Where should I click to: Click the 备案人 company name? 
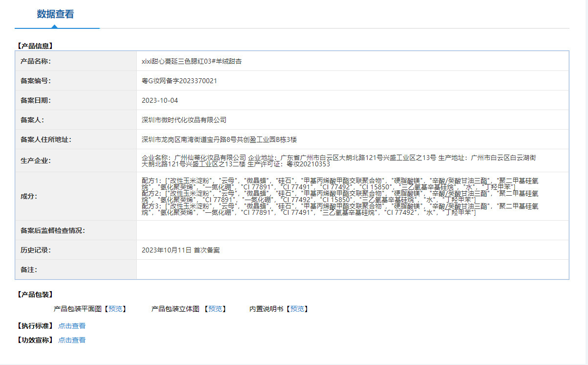[x=184, y=120]
